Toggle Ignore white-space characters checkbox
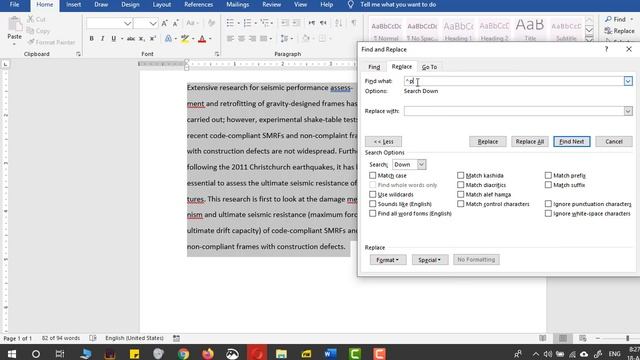 pos(548,213)
